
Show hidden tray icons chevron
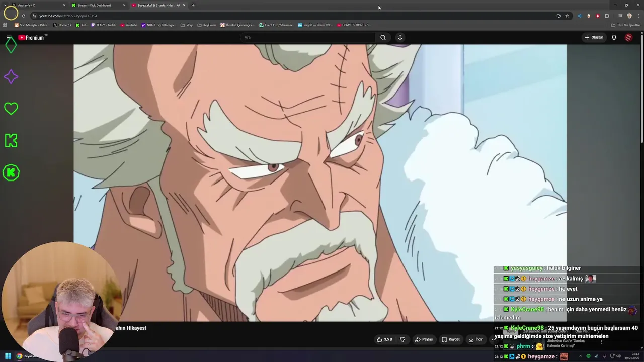(x=580, y=356)
